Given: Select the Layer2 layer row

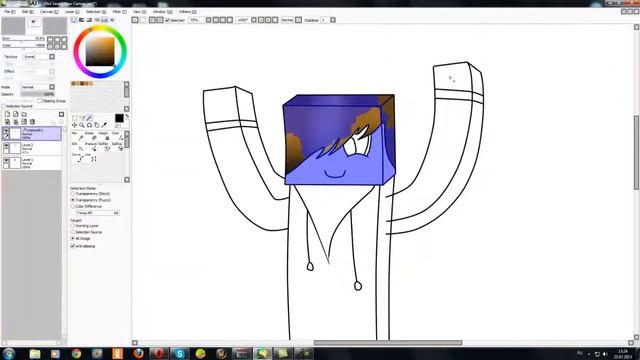Looking at the screenshot, I should [31, 148].
